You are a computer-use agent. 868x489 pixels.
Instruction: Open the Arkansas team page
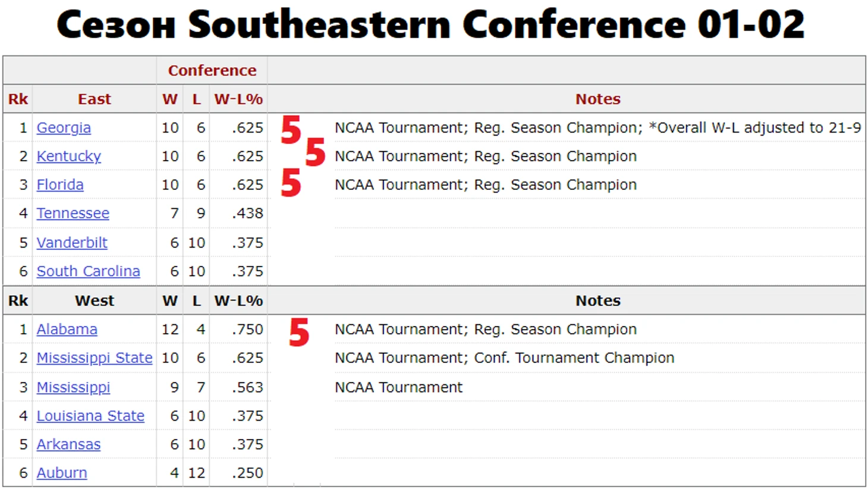coord(68,444)
